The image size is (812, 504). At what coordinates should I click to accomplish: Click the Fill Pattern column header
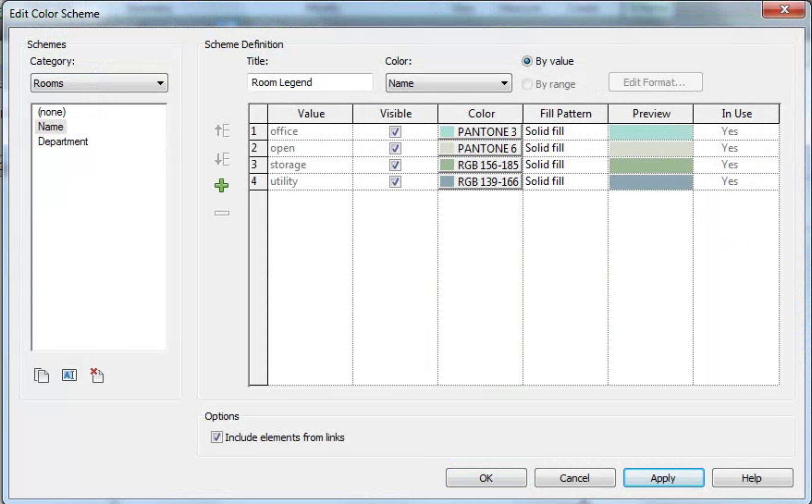click(x=565, y=114)
